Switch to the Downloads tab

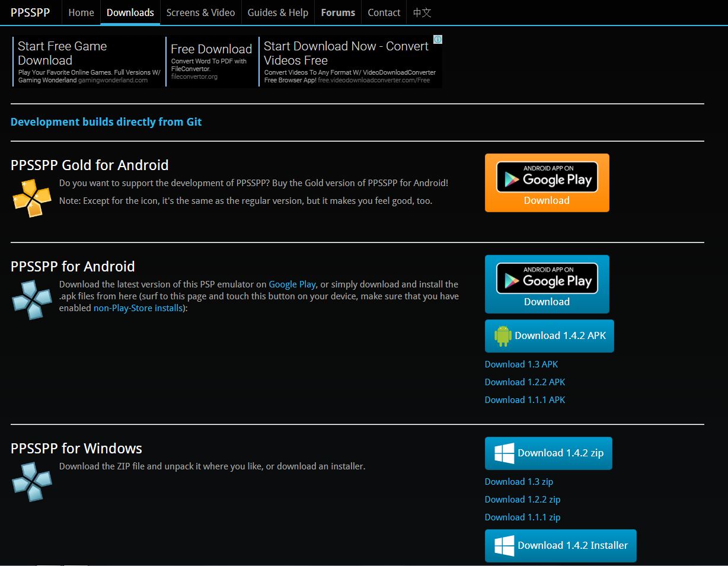click(130, 12)
